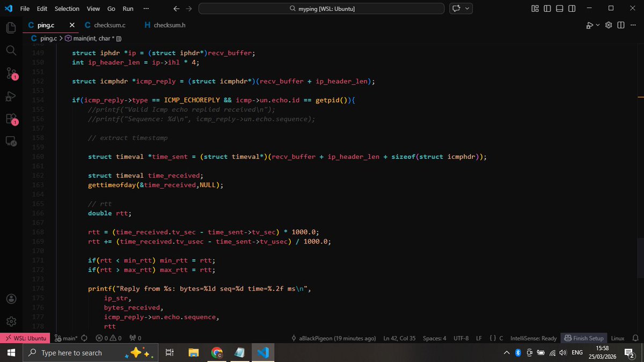Change indentation via Spaces: 4

434,338
